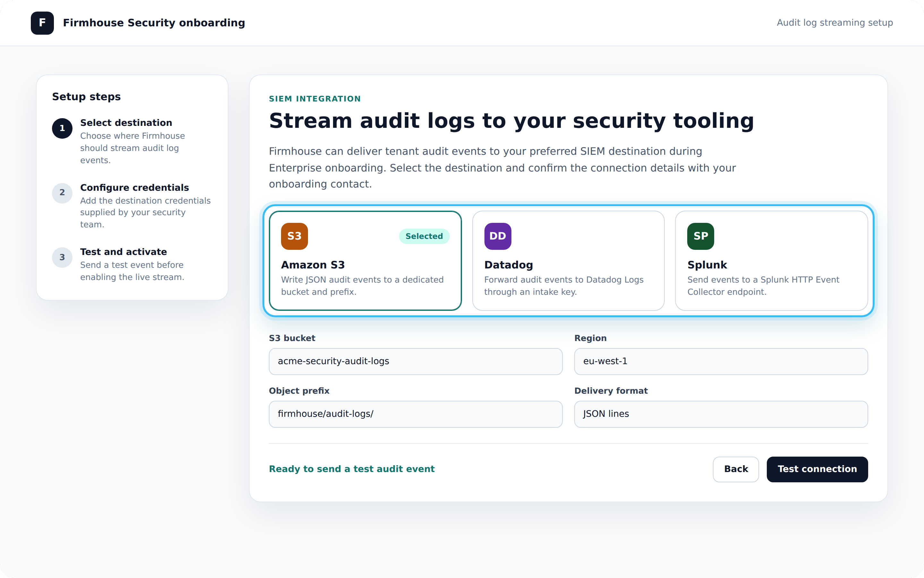The image size is (924, 578).
Task: Click the green SP Splunk icon
Action: click(701, 236)
